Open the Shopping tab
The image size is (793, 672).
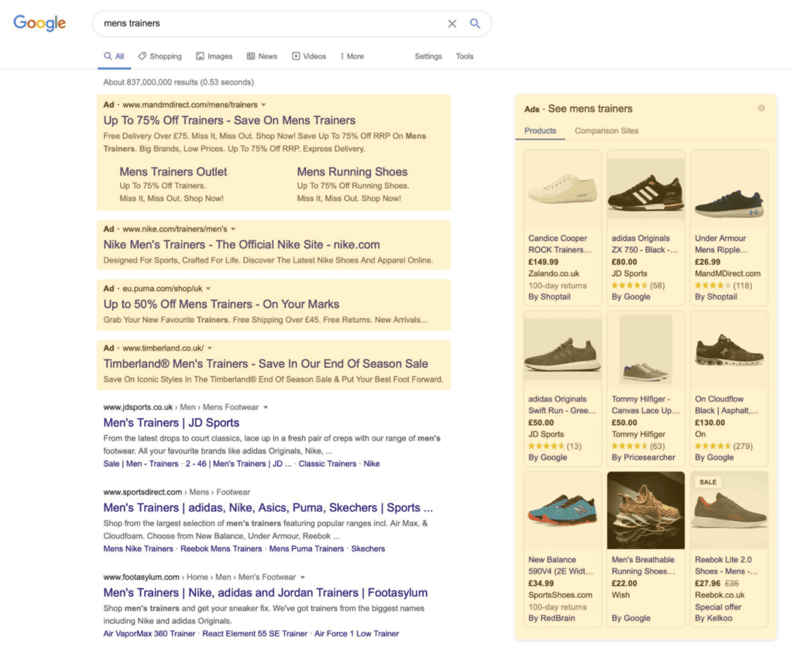tap(160, 56)
